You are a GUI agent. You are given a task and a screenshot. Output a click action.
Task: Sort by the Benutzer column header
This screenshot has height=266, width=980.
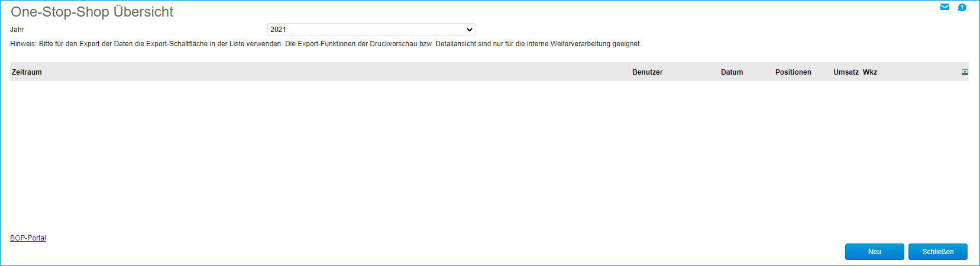pos(648,72)
